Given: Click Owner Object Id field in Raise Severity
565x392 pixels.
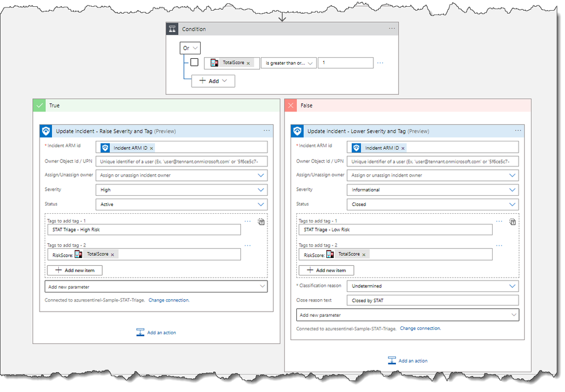Looking at the screenshot, I should click(x=182, y=161).
